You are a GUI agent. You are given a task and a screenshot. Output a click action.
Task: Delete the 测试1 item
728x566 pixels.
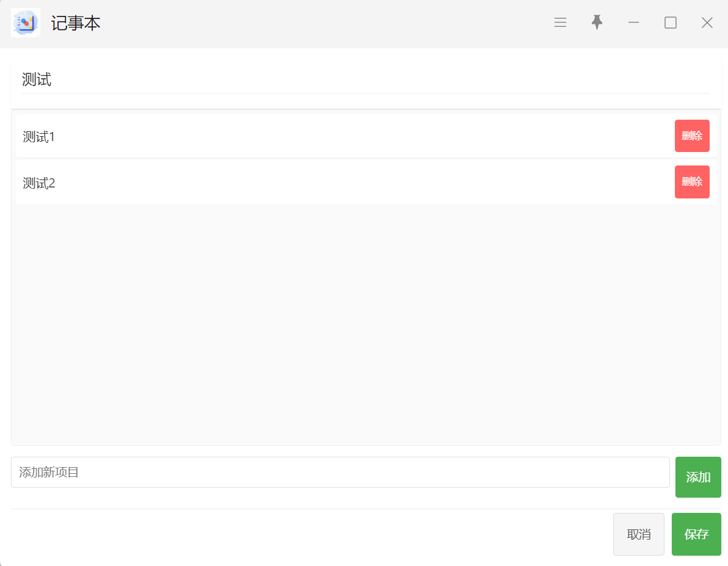(692, 136)
